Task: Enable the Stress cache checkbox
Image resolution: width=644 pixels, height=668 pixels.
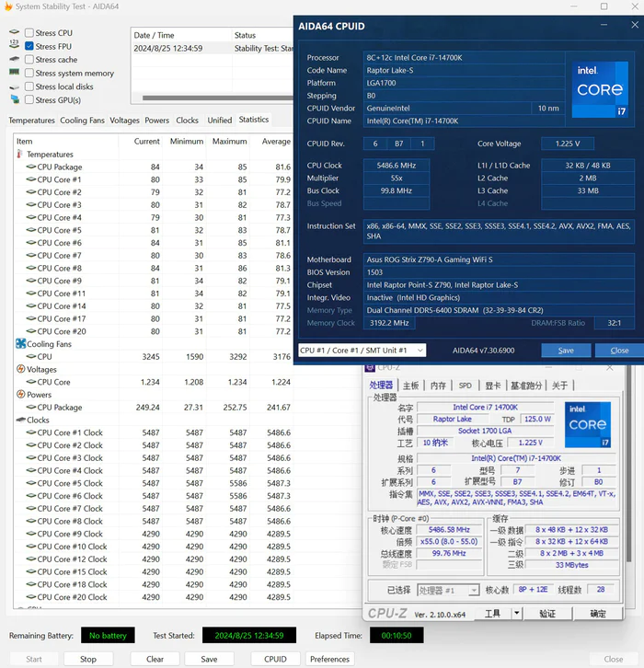Action: tap(29, 60)
